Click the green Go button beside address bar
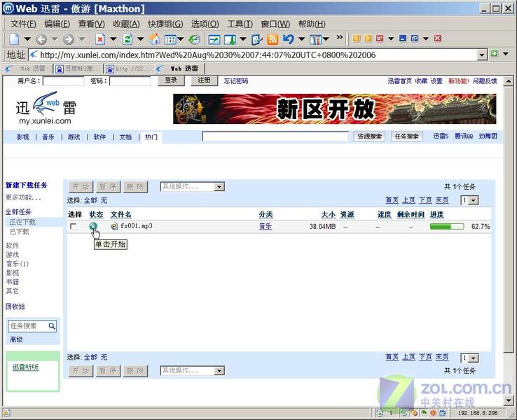Image resolution: width=517 pixels, height=420 pixels. pos(494,53)
